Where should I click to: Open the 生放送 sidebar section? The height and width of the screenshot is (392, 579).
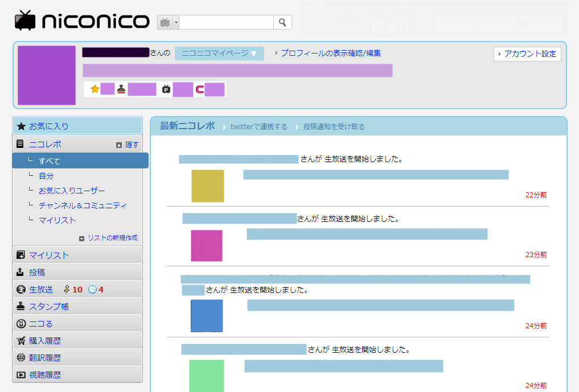(x=41, y=290)
